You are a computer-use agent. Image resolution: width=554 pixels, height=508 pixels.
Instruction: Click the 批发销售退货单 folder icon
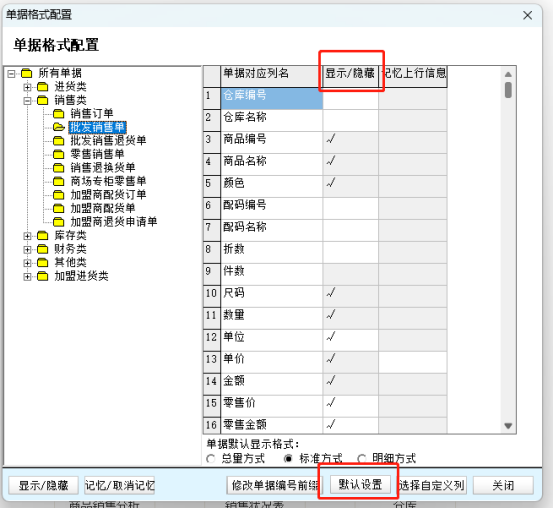(58, 141)
